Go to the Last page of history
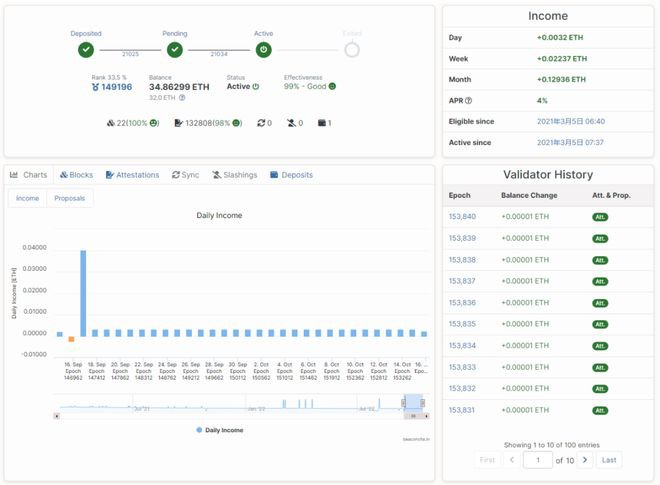Image resolution: width=660 pixels, height=485 pixels. 609,460
